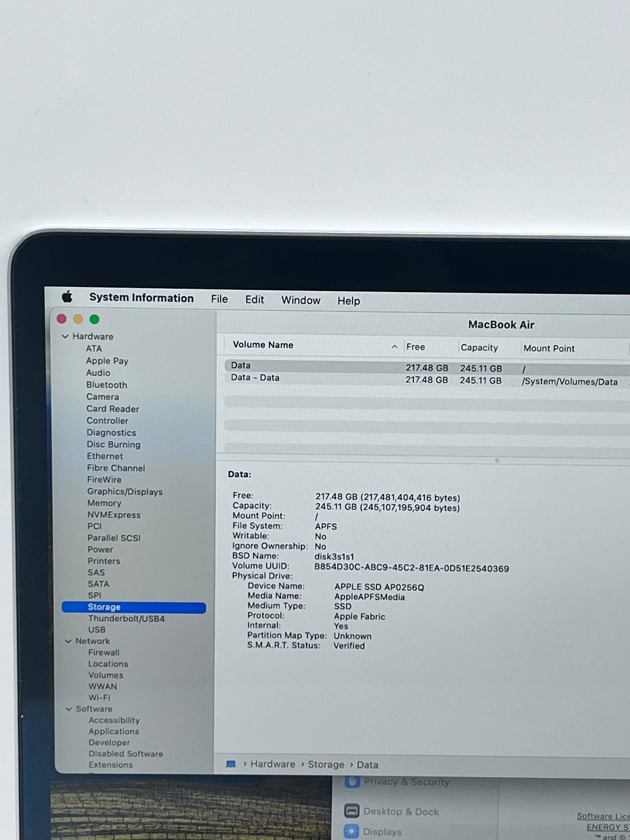Select Accessibility under Software
The height and width of the screenshot is (840, 630).
(x=114, y=720)
